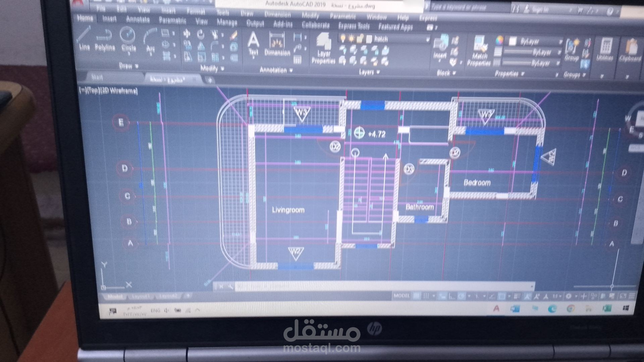Select the Rectangle tool in Draw panel

[165, 33]
